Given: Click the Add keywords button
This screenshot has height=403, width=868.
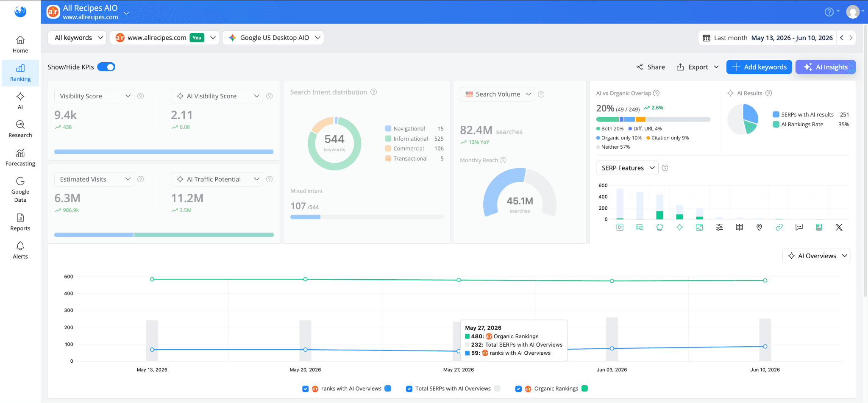Looking at the screenshot, I should pos(759,67).
